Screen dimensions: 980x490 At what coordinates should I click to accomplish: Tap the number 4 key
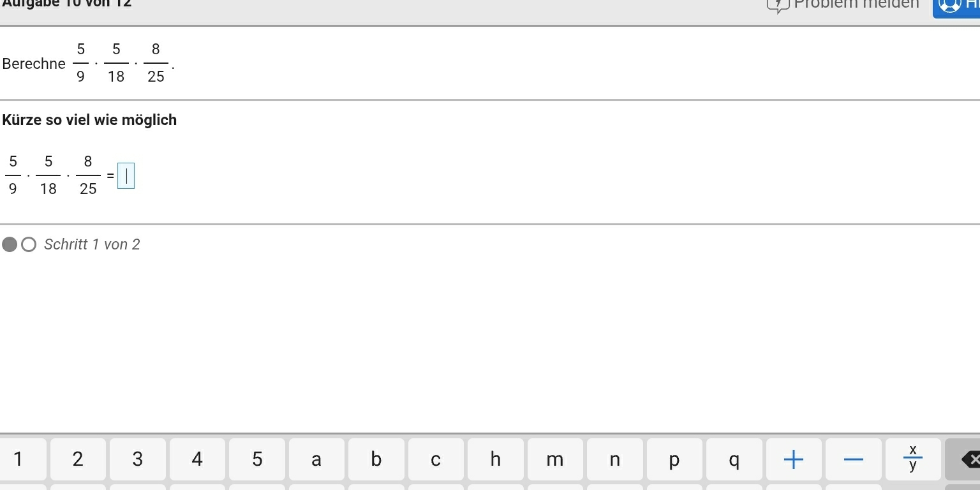[197, 459]
